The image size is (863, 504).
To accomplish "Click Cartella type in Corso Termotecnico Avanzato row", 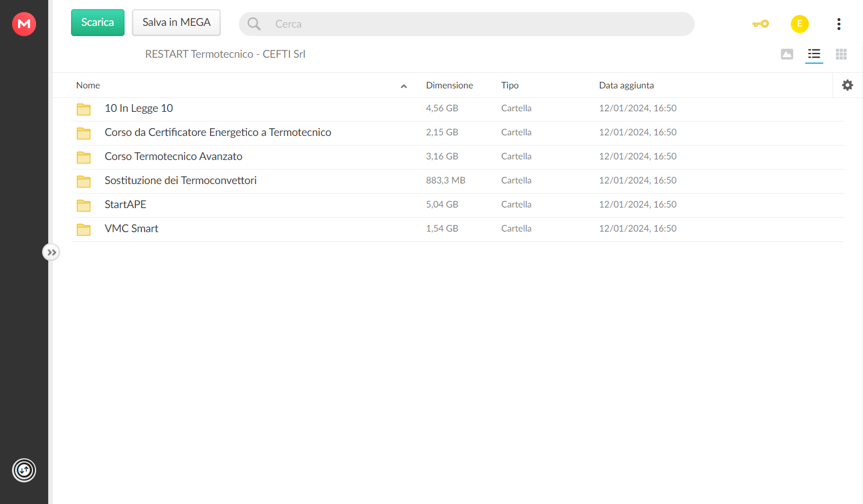I will tap(516, 156).
